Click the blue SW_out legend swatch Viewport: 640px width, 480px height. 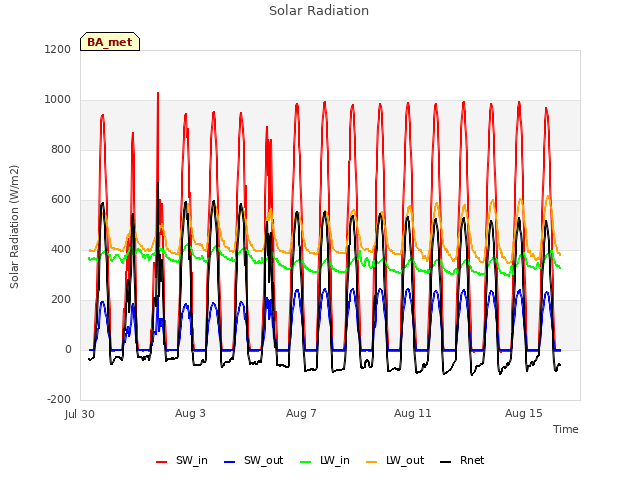coord(230,462)
